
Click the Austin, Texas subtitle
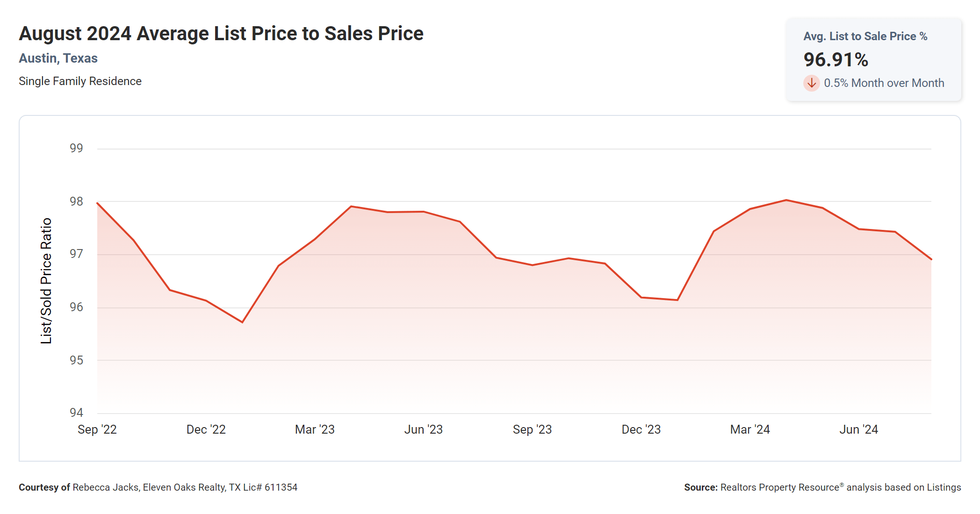[58, 58]
